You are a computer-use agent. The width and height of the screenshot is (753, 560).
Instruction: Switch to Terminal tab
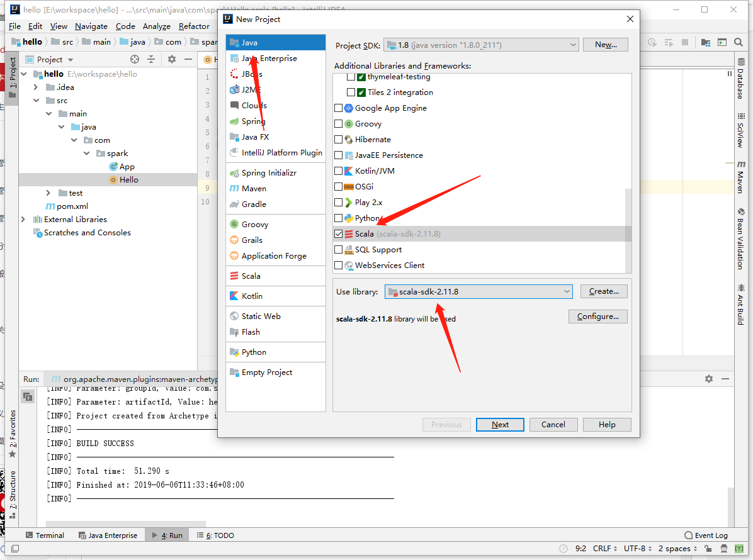click(x=45, y=535)
